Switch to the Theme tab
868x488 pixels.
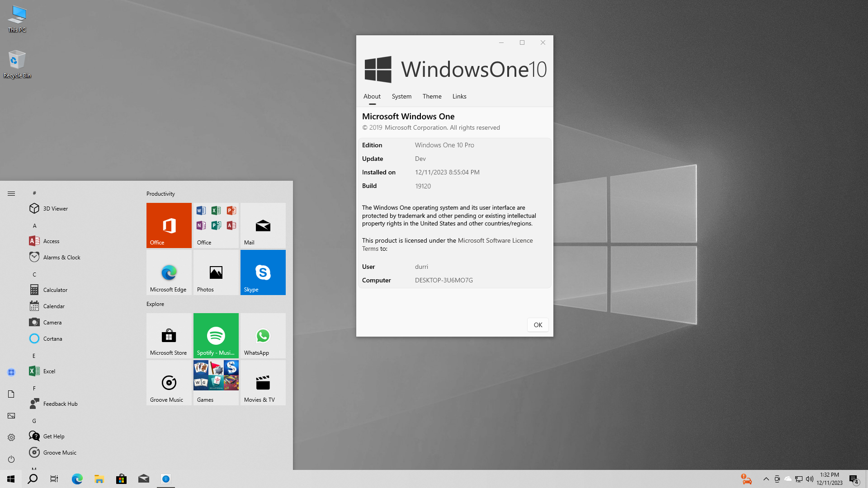pyautogui.click(x=432, y=96)
